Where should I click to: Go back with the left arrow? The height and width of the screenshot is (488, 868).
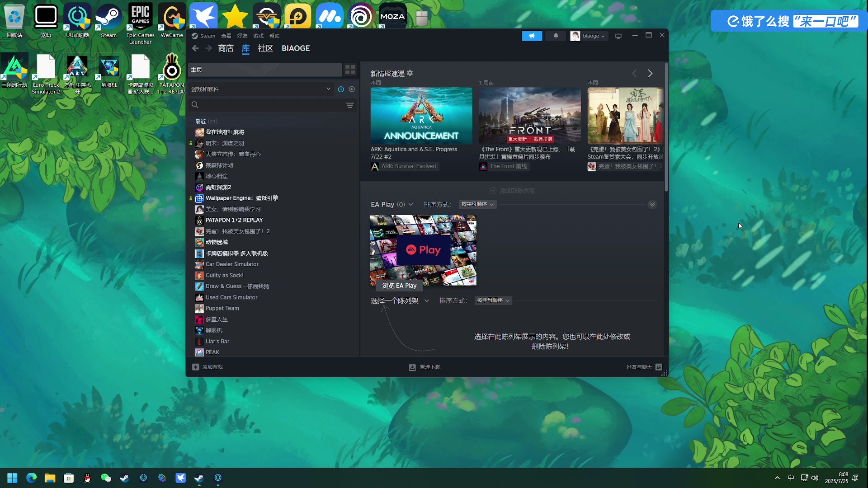point(195,48)
